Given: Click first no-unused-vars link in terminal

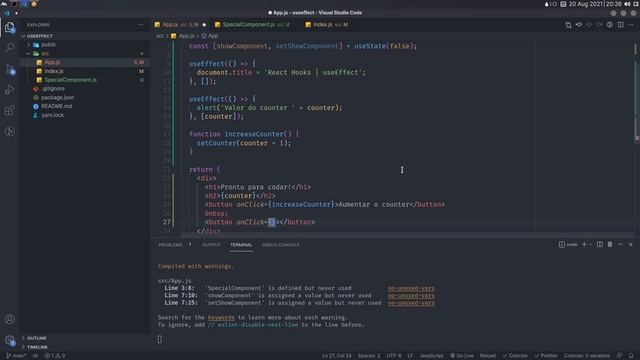Looking at the screenshot, I should coord(411,288).
